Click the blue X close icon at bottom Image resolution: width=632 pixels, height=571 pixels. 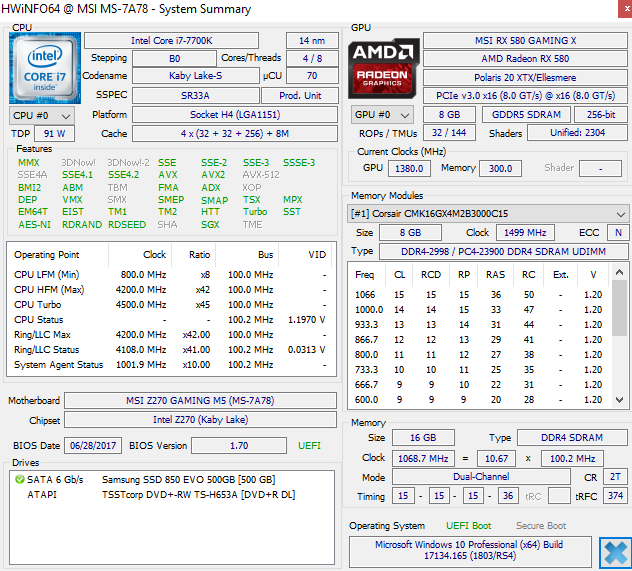(x=615, y=553)
